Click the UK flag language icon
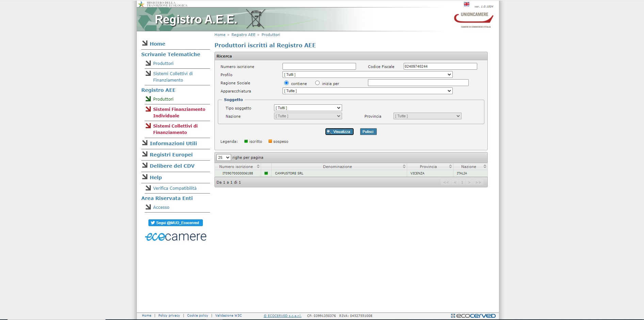 coord(466,4)
